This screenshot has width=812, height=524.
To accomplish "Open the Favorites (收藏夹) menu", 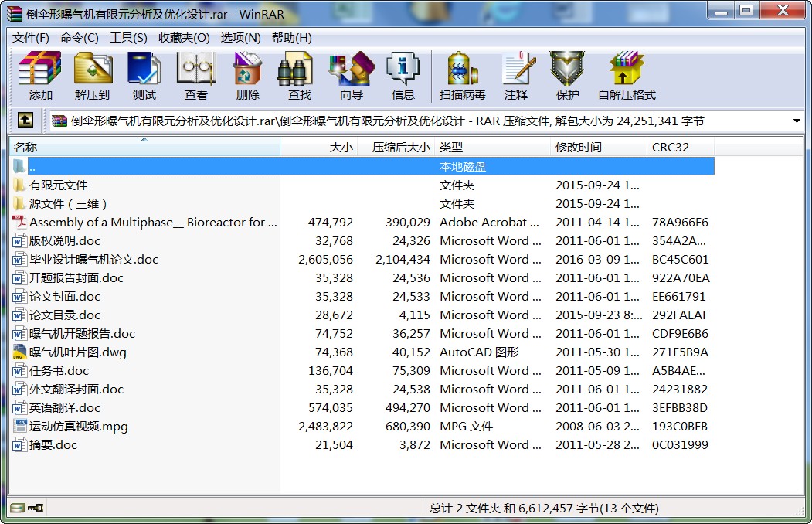I will click(184, 38).
